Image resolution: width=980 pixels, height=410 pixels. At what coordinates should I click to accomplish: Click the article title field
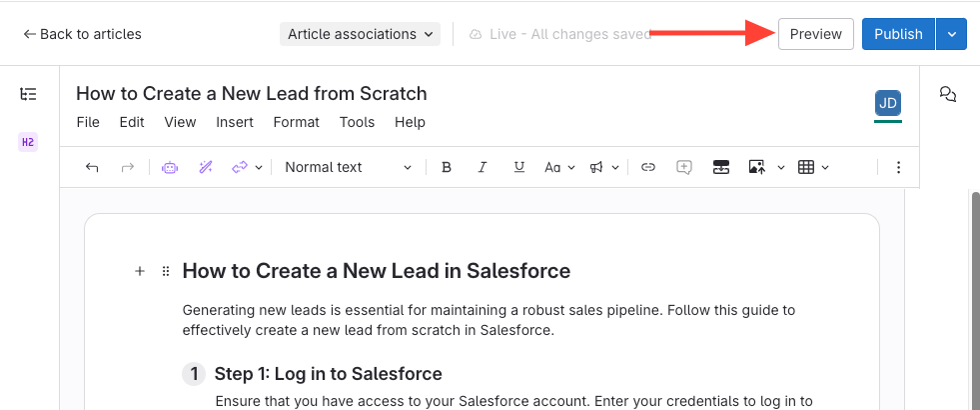(252, 94)
